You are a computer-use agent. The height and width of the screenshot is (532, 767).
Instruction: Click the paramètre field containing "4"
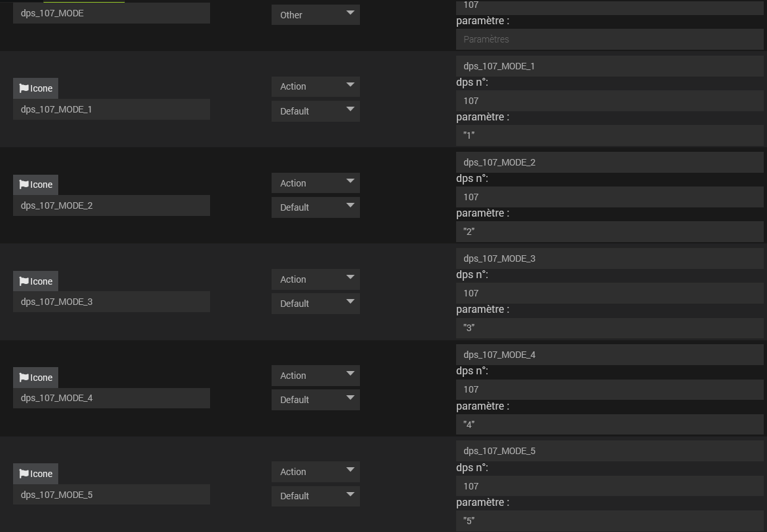[609, 424]
